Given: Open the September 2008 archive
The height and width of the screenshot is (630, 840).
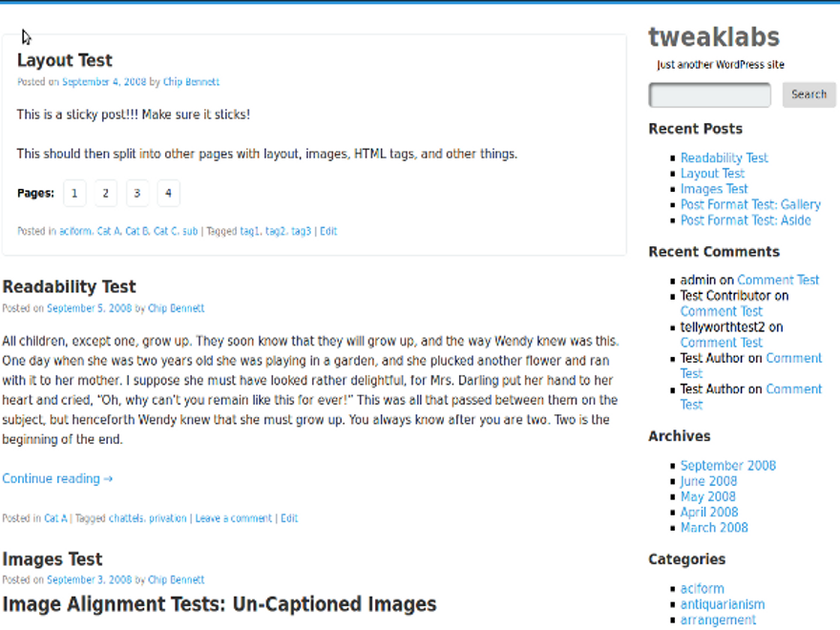Looking at the screenshot, I should click(728, 465).
